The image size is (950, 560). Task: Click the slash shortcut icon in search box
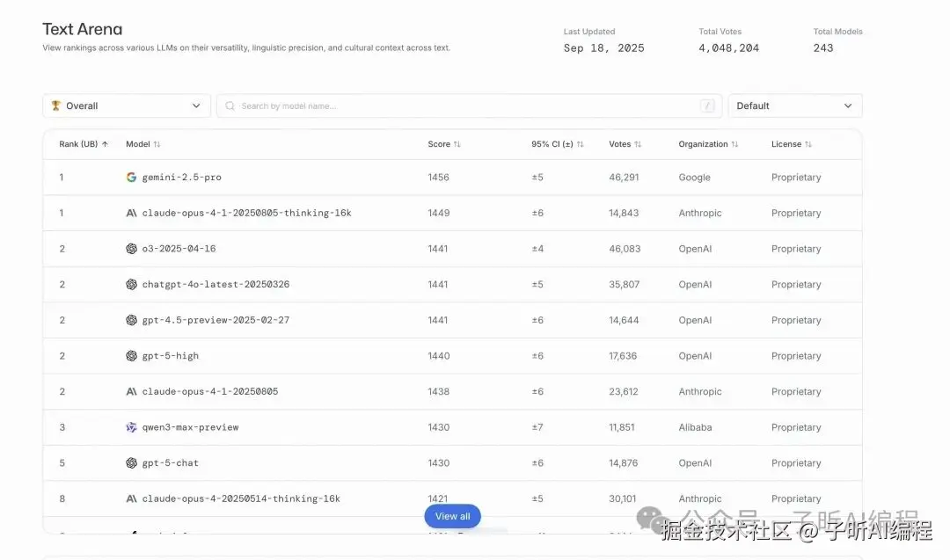pos(707,106)
